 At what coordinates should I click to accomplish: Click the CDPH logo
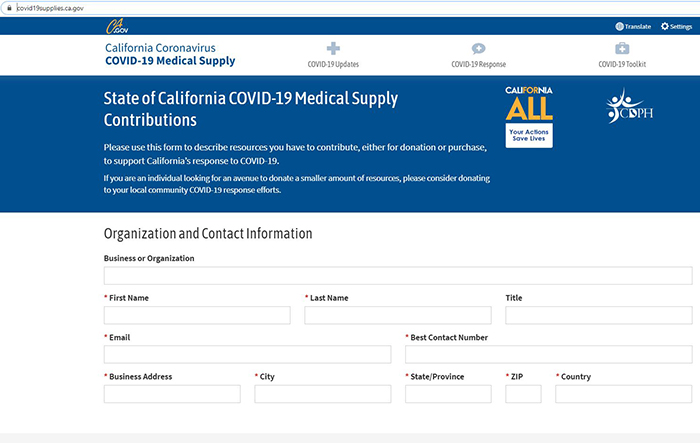coord(629,106)
